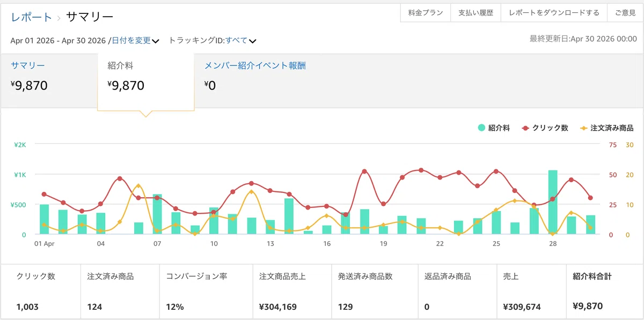Click レポートをダウンロードする button
Screen dimensions: 644x320
point(554,13)
